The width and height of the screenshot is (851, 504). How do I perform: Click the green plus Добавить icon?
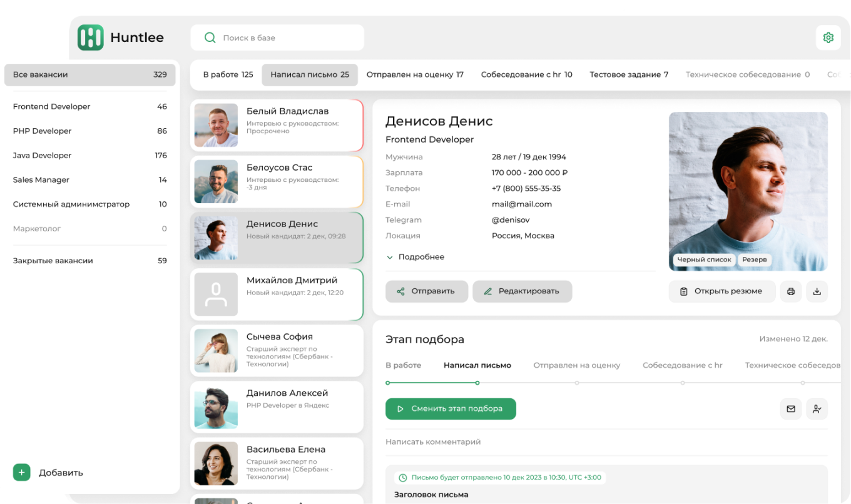click(21, 473)
